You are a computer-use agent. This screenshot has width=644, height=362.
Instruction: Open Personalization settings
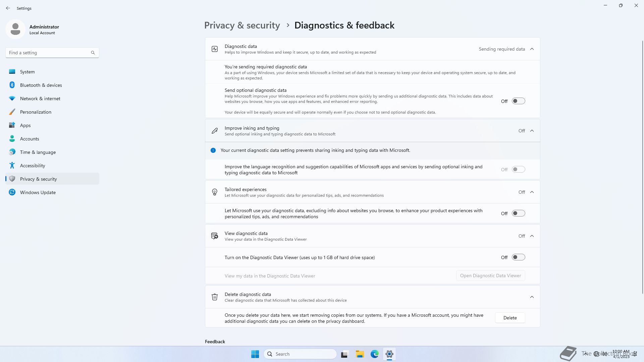point(52,112)
